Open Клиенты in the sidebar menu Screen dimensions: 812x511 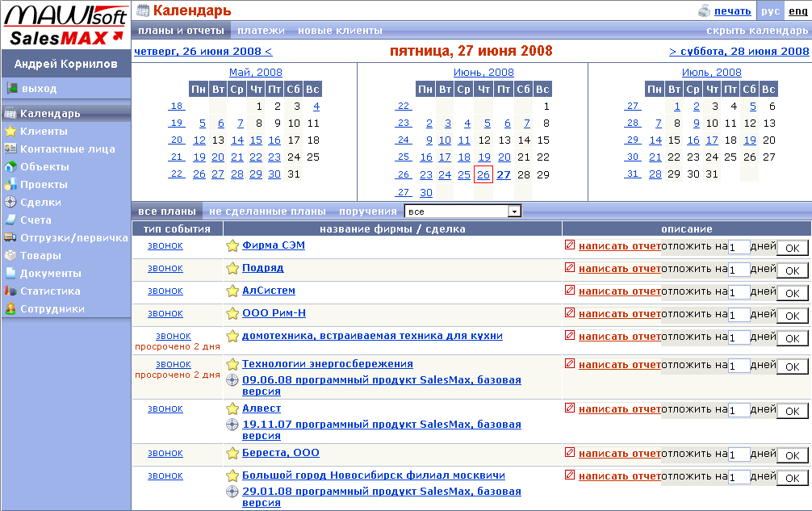(x=44, y=131)
